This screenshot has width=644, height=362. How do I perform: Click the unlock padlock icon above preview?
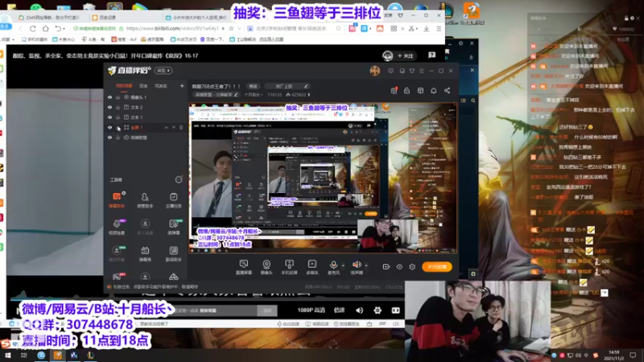(x=407, y=90)
